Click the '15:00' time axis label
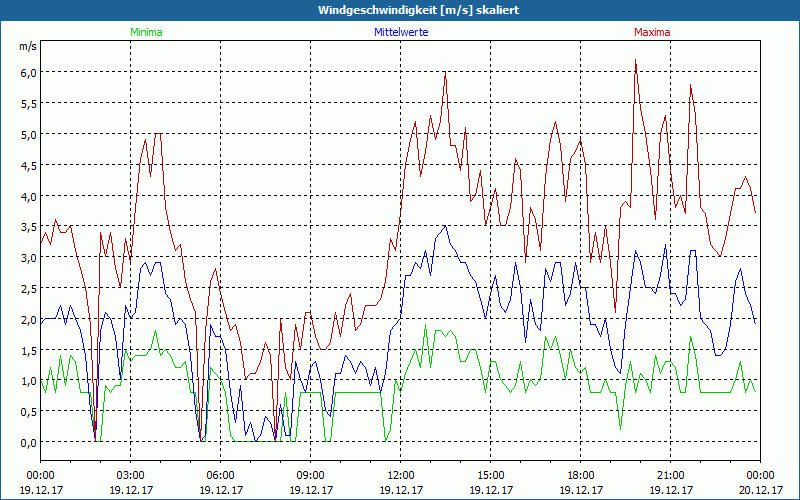800x500 pixels. (x=490, y=476)
